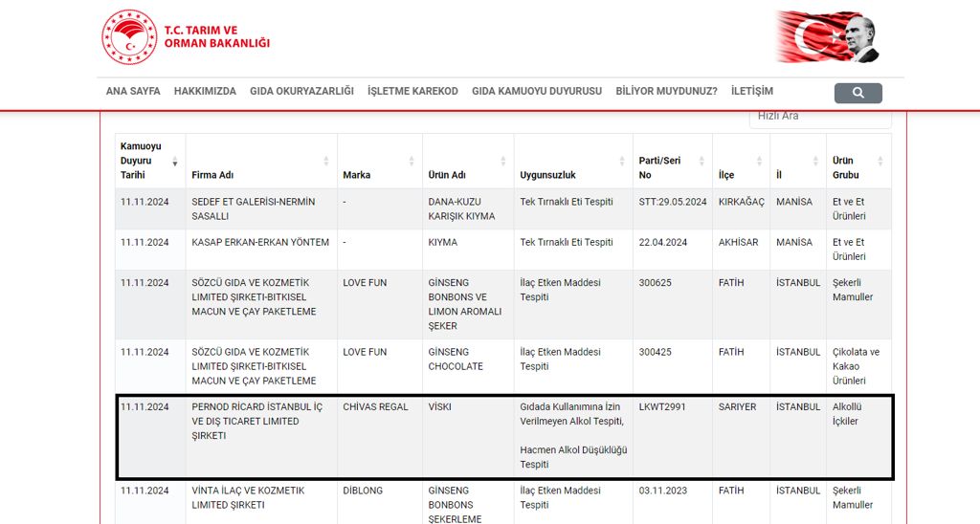This screenshot has width=980, height=524.
Task: Click GİNSENG CHOCOLATE product cell
Action: click(468, 366)
